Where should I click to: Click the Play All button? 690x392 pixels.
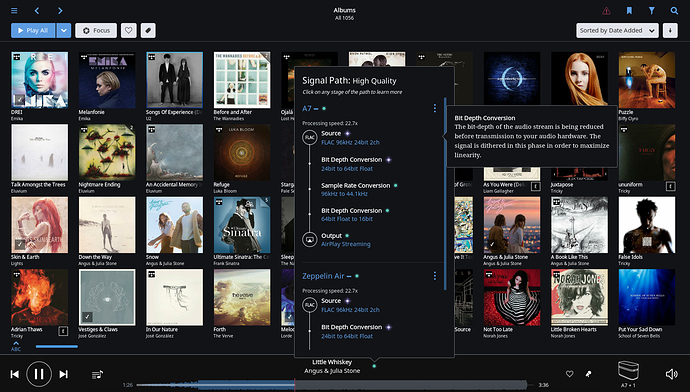(33, 30)
